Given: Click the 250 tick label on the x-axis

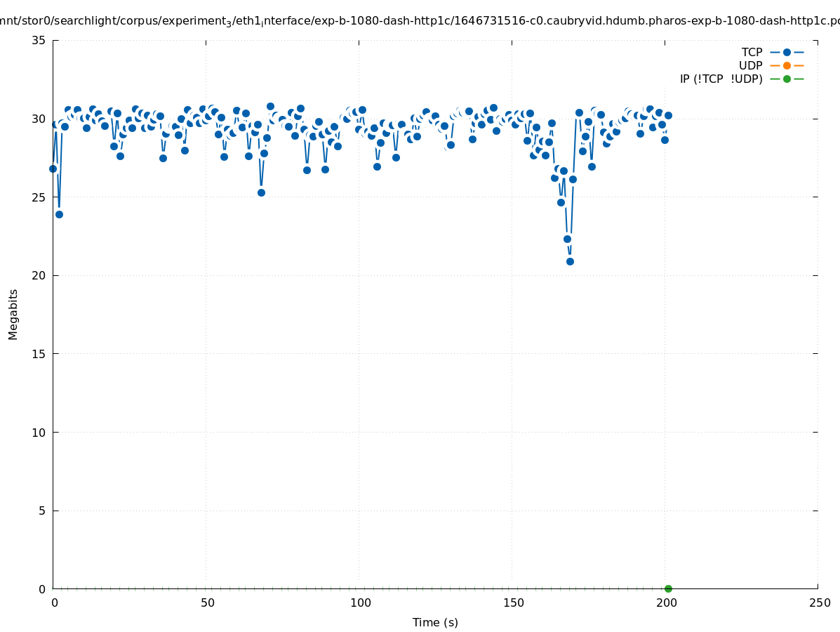Looking at the screenshot, I should click(x=819, y=603).
